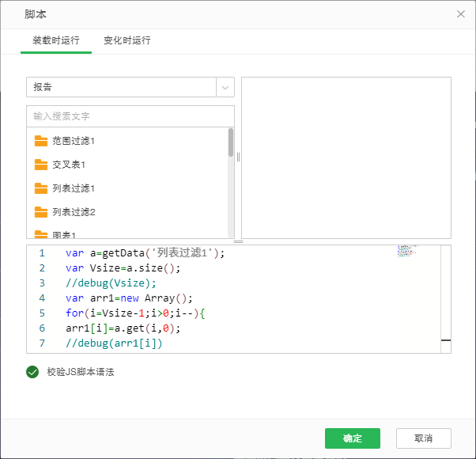Image resolution: width=476 pixels, height=459 pixels.
Task: Click the dropdown arrow next to 报告
Action: (x=225, y=87)
